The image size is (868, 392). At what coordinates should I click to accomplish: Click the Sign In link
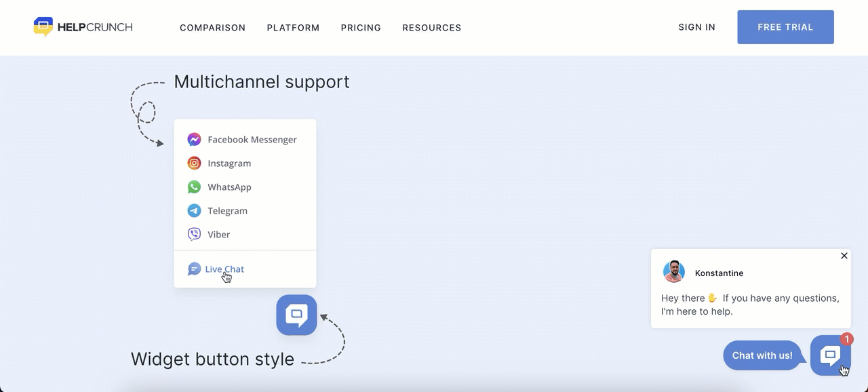tap(696, 27)
